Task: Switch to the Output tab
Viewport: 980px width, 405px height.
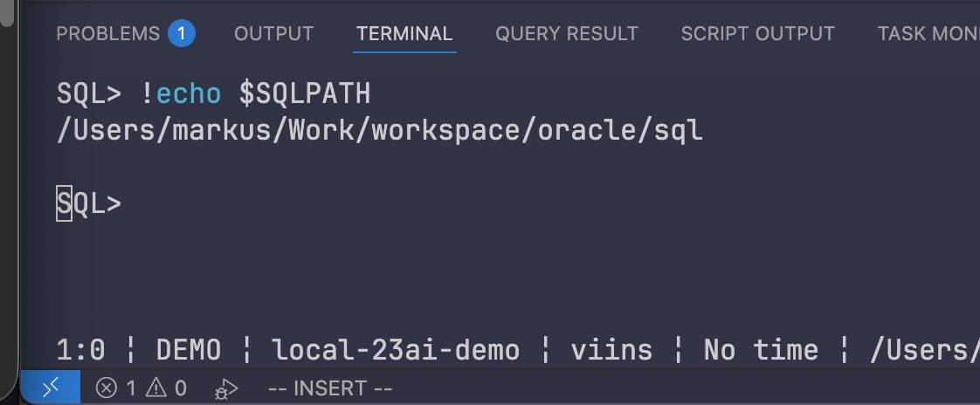Action: coord(273,34)
